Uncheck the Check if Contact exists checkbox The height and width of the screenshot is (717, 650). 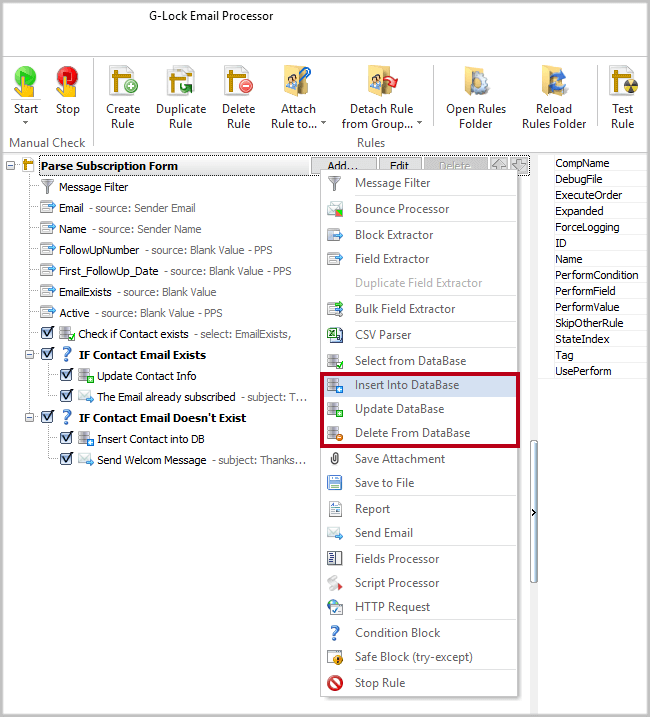[x=48, y=333]
